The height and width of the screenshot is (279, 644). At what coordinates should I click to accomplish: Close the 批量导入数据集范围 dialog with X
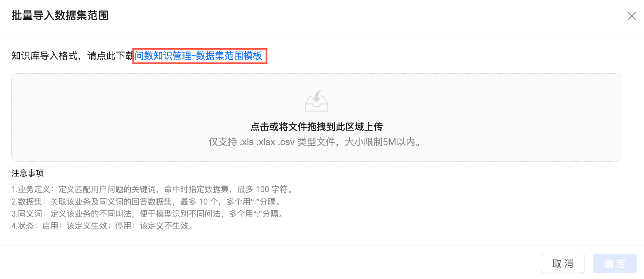[x=632, y=16]
